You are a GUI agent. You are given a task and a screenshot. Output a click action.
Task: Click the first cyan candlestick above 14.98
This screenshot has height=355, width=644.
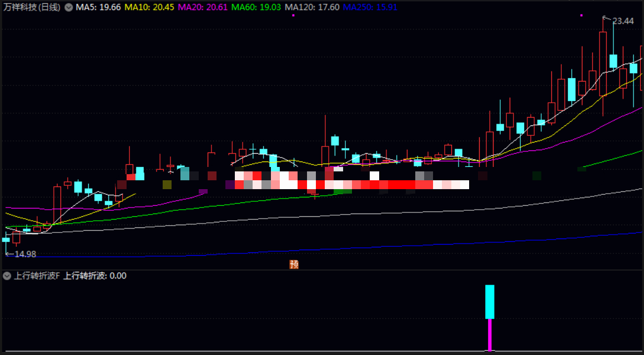tap(6, 240)
